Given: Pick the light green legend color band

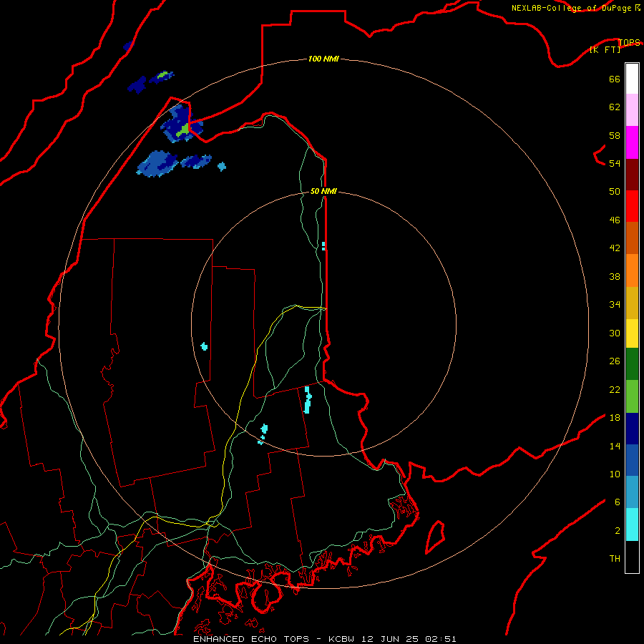Looking at the screenshot, I should click(632, 396).
